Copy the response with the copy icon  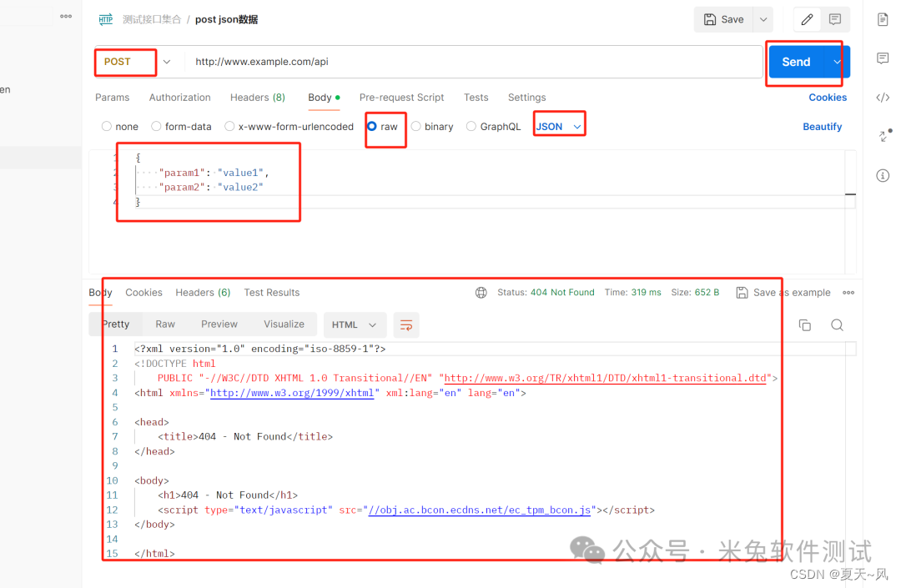(805, 325)
